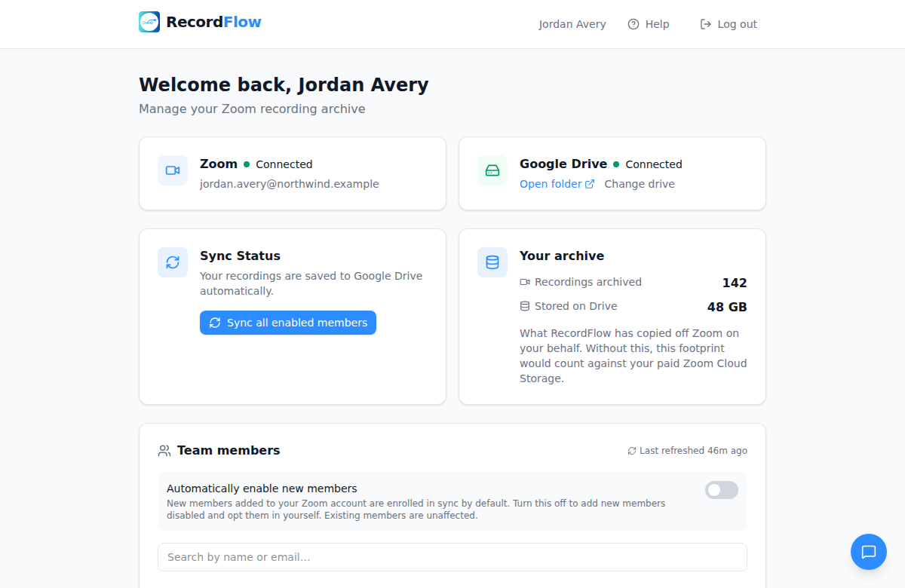
Task: Focus the Search by name or email field
Action: [452, 557]
